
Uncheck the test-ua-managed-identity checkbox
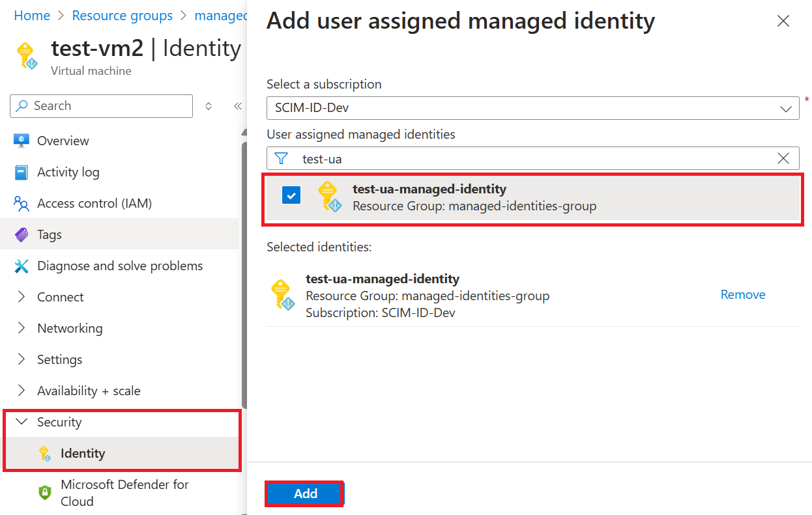[291, 195]
